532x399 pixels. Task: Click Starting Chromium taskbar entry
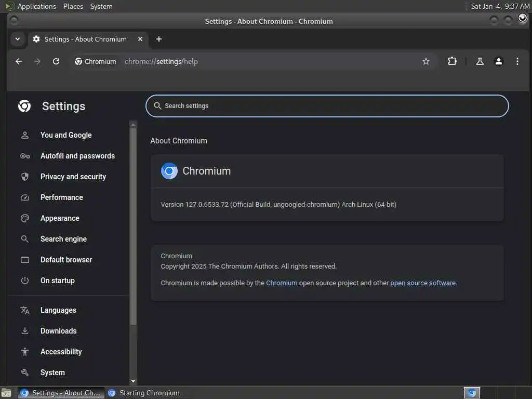144,393
